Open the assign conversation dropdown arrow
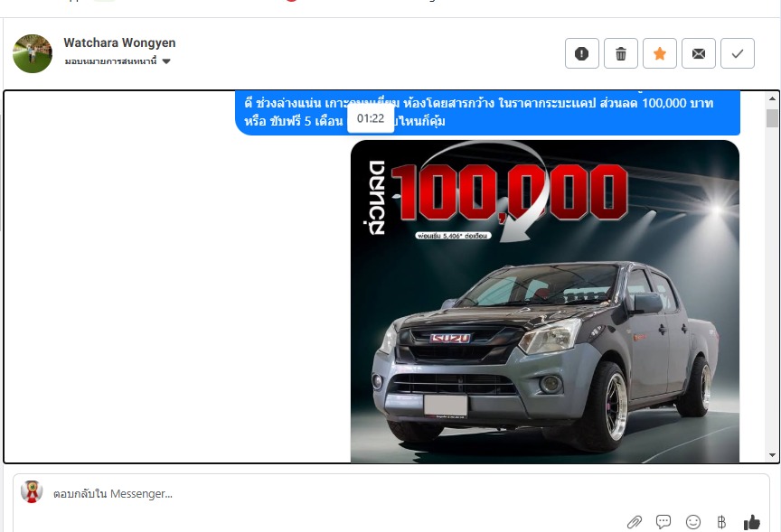The height and width of the screenshot is (532, 781). pos(166,61)
